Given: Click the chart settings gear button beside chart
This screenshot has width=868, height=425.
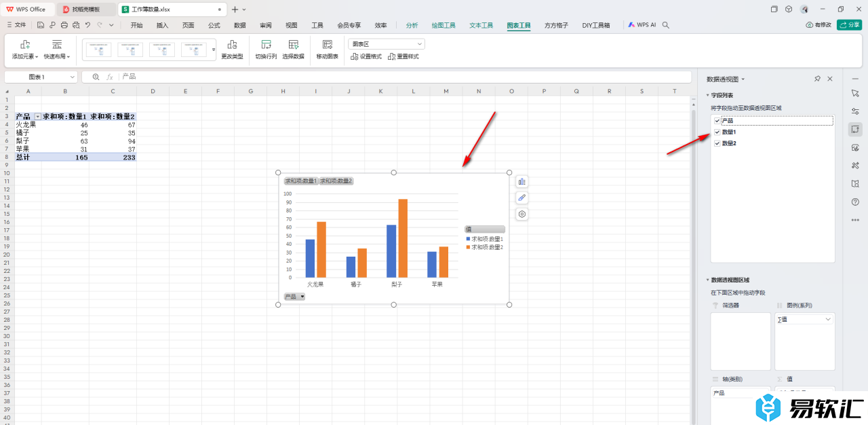Looking at the screenshot, I should (x=522, y=214).
